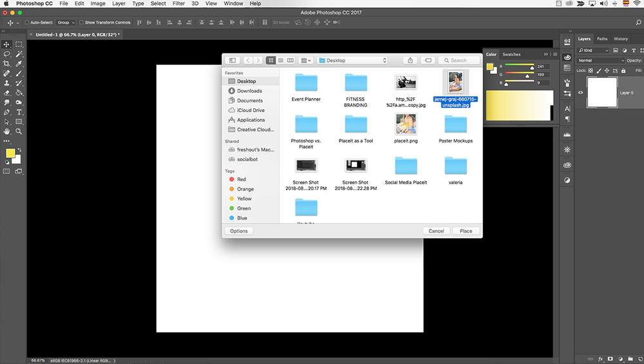Select the Zoom tool magnifier
Screen dimensions: 644x364
19,131
